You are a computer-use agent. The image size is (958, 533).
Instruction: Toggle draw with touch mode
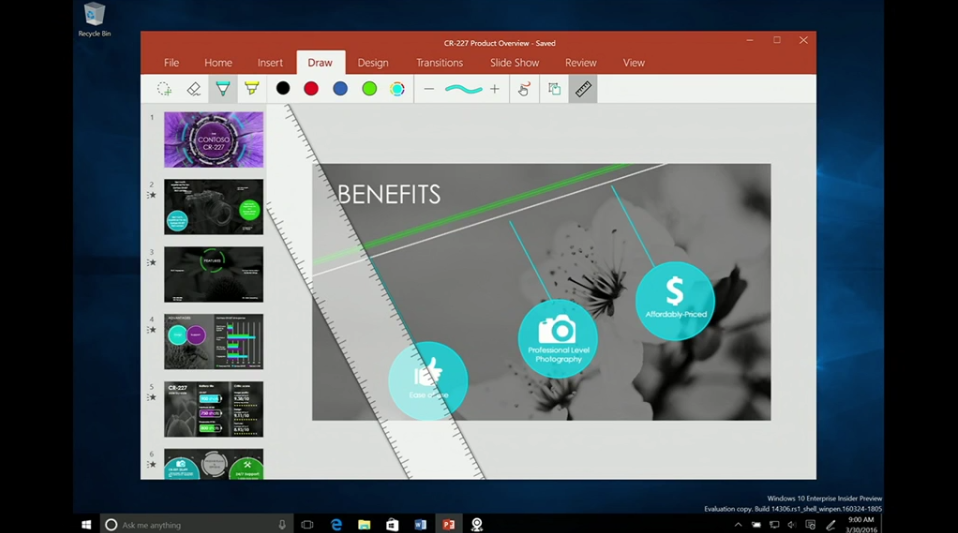click(x=524, y=89)
